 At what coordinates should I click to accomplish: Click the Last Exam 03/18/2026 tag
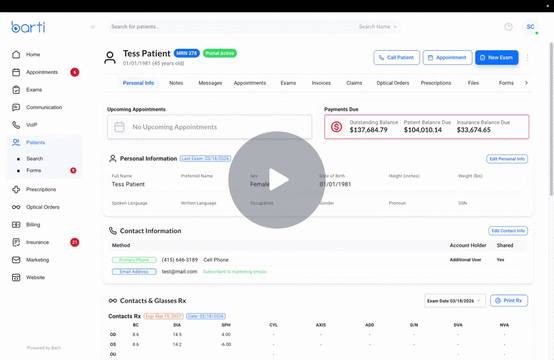tap(205, 159)
